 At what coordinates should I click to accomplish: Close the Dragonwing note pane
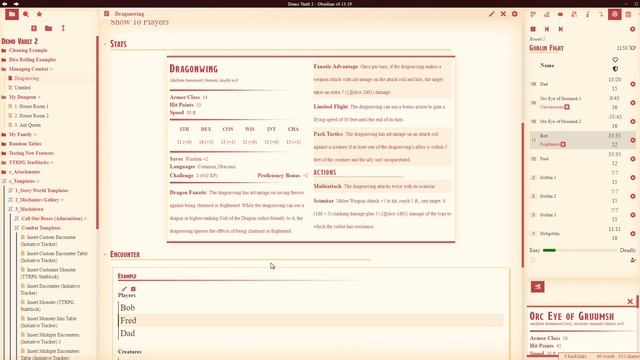(503, 14)
